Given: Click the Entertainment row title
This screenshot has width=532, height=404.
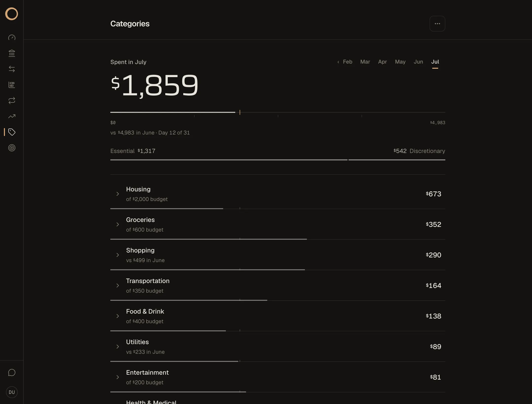Looking at the screenshot, I should 147,372.
